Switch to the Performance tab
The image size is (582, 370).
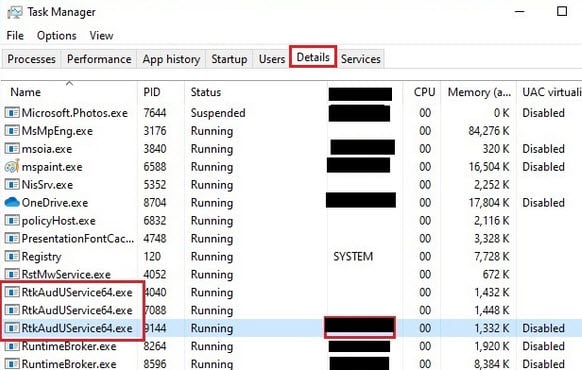coord(99,59)
